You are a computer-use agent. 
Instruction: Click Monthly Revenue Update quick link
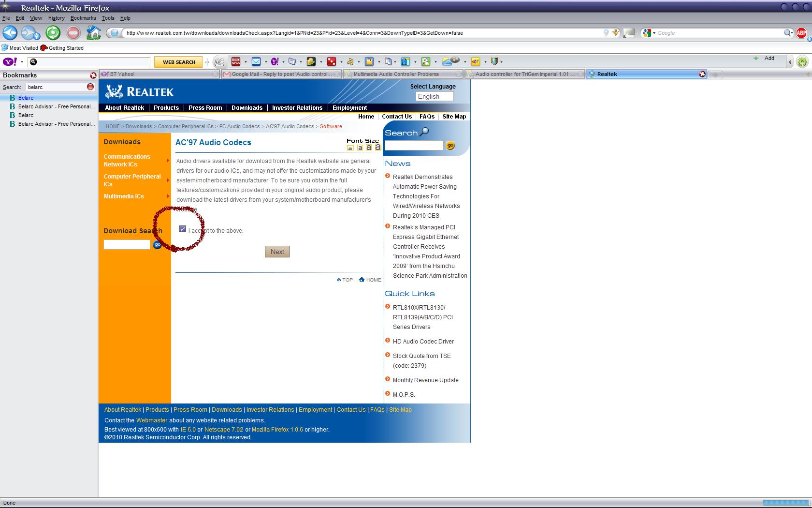tap(425, 380)
